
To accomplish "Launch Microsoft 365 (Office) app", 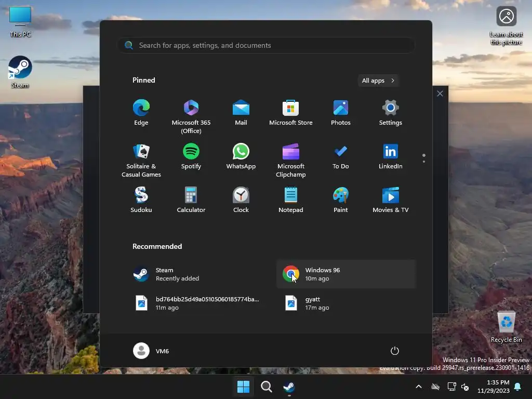I will 191,116.
